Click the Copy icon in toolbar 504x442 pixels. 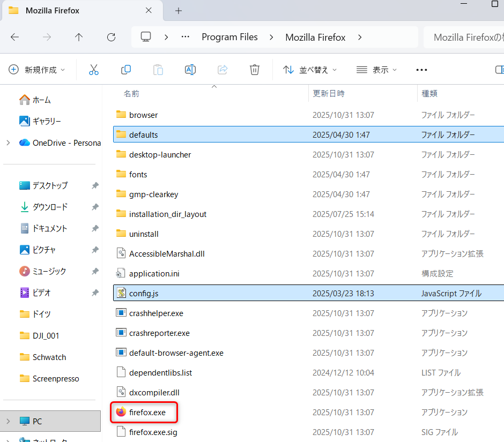coord(126,70)
